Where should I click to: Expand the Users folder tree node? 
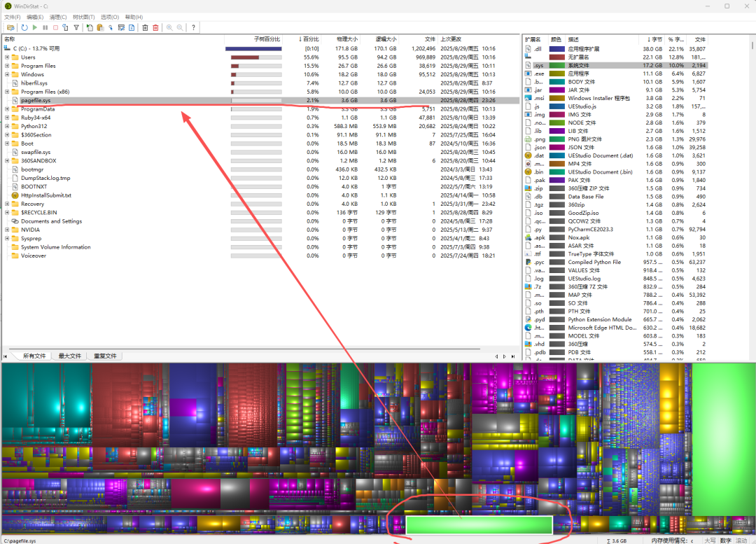tap(7, 57)
